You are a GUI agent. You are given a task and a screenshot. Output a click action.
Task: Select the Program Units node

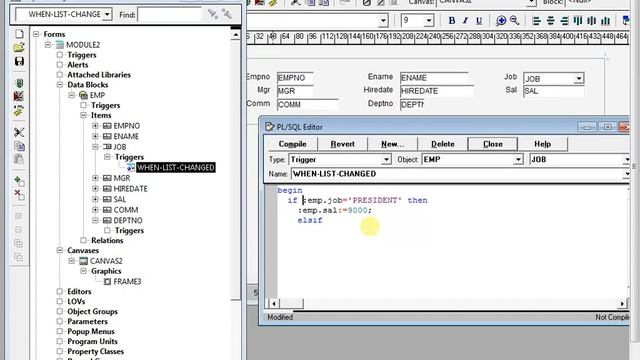[x=92, y=341]
